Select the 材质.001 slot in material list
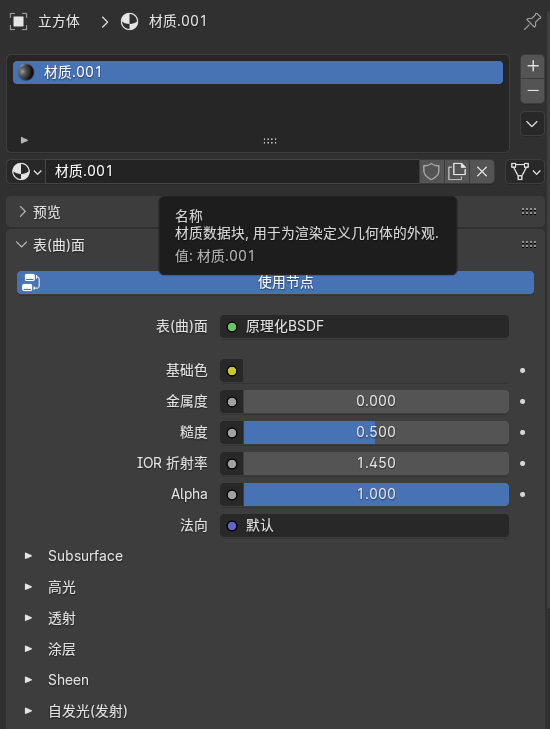 [258, 73]
